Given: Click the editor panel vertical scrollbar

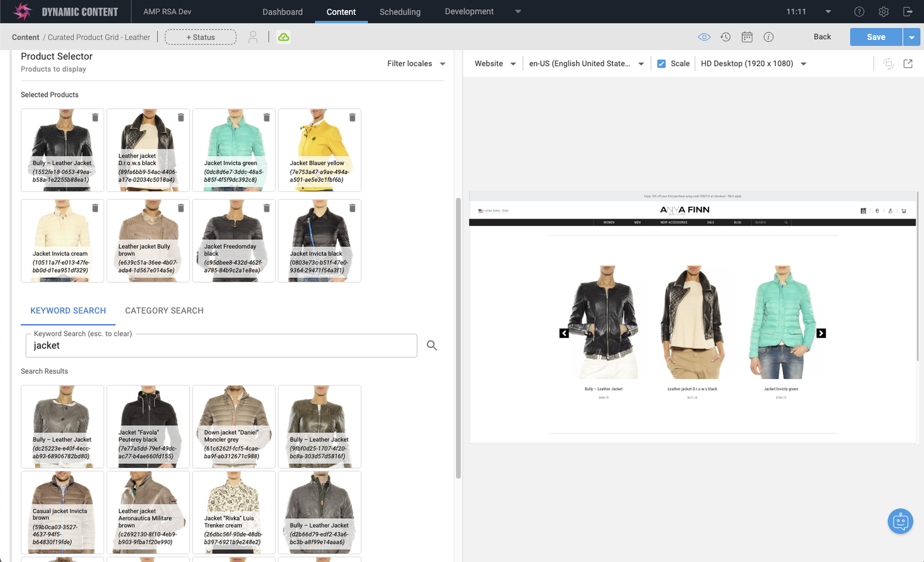Looking at the screenshot, I should [x=458, y=338].
